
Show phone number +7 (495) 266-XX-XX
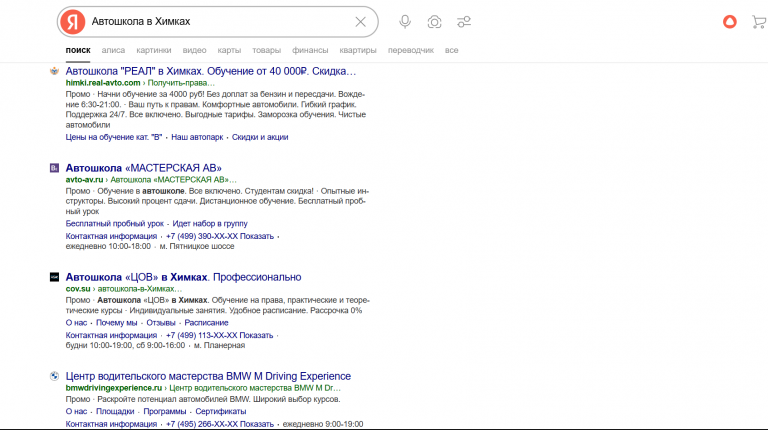[220, 424]
